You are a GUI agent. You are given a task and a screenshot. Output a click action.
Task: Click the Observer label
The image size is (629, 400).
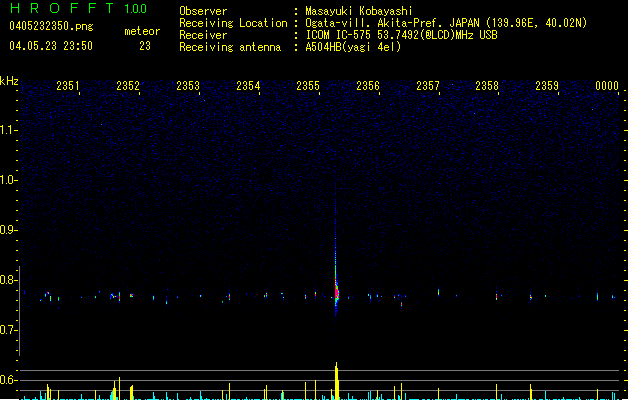pos(203,11)
